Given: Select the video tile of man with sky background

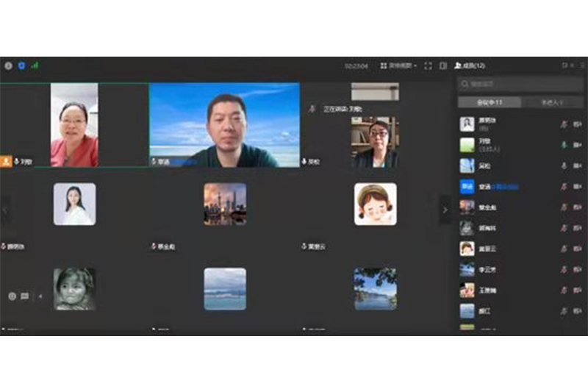Looking at the screenshot, I should (x=225, y=125).
